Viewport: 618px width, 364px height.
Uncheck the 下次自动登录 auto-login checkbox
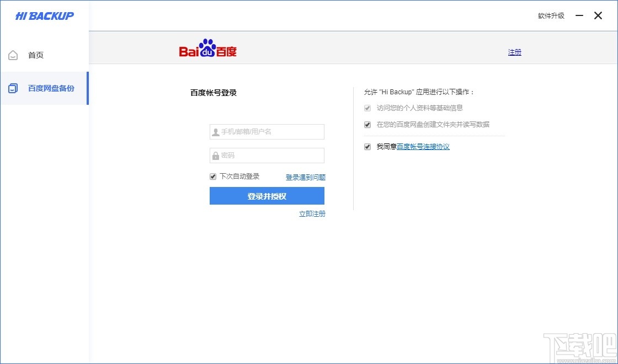pos(212,176)
